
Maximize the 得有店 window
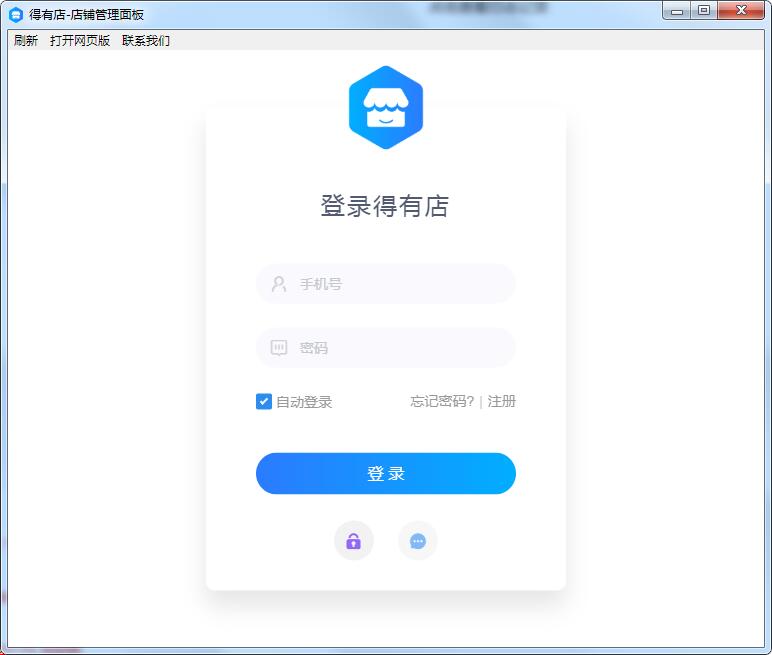coord(704,10)
